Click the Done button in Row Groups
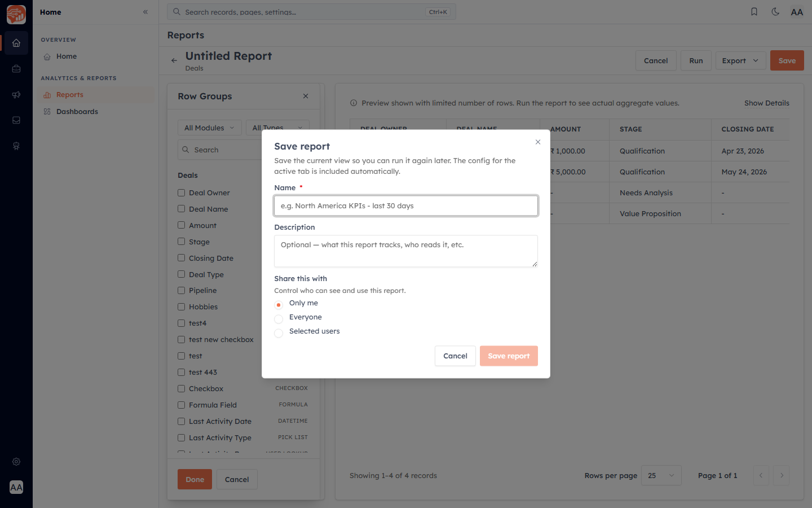This screenshot has height=508, width=812. tap(195, 479)
